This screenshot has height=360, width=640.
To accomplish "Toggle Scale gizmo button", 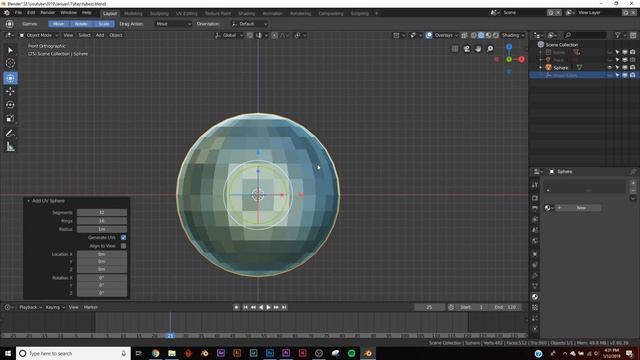I will 104,24.
